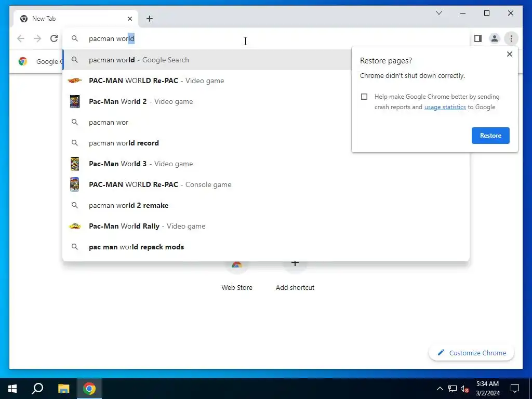Click the profile avatar icon
Screen dimensions: 532x399
point(495,38)
